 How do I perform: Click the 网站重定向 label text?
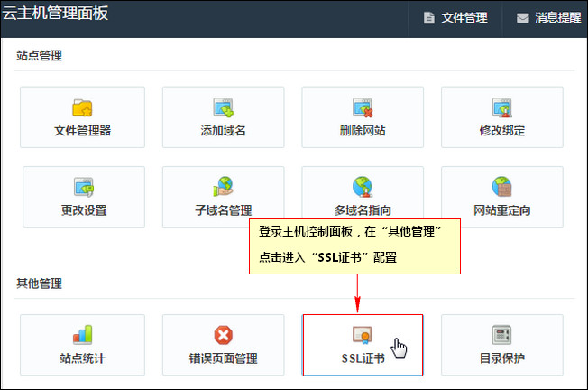tap(502, 210)
